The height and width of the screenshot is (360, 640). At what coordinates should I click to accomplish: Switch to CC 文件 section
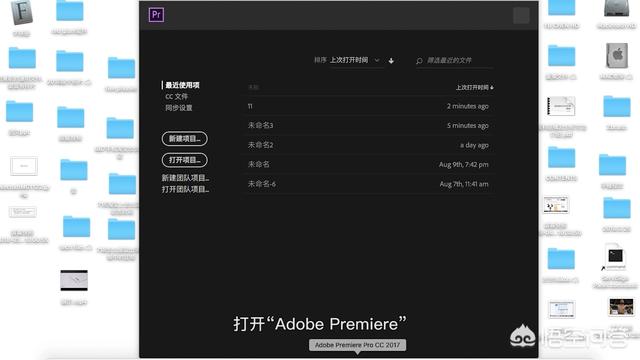pos(176,96)
